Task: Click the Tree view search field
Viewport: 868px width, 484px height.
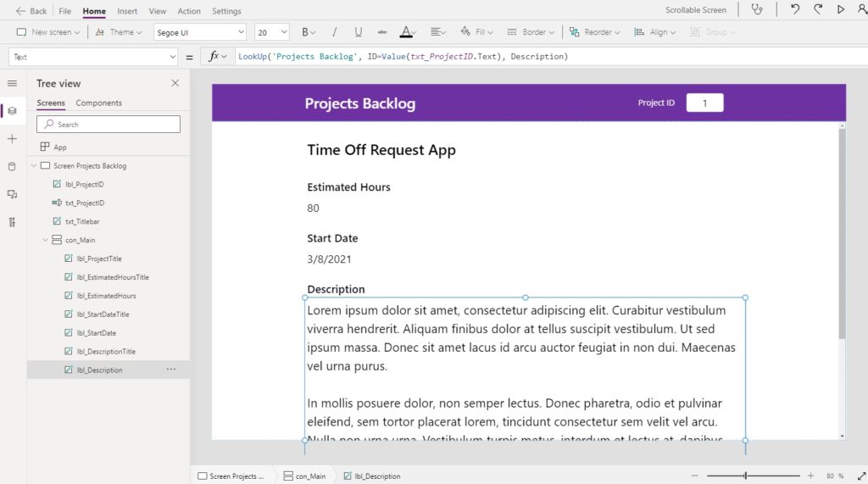Action: [x=108, y=124]
